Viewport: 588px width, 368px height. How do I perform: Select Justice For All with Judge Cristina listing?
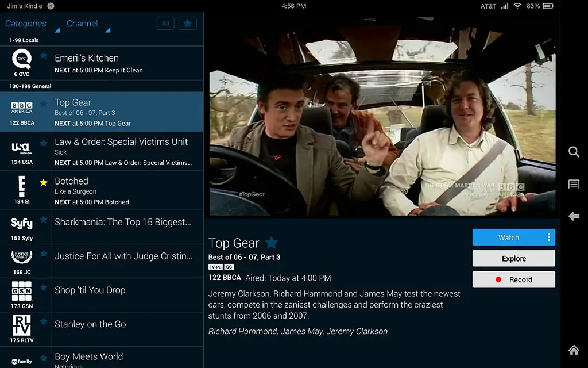(127, 261)
